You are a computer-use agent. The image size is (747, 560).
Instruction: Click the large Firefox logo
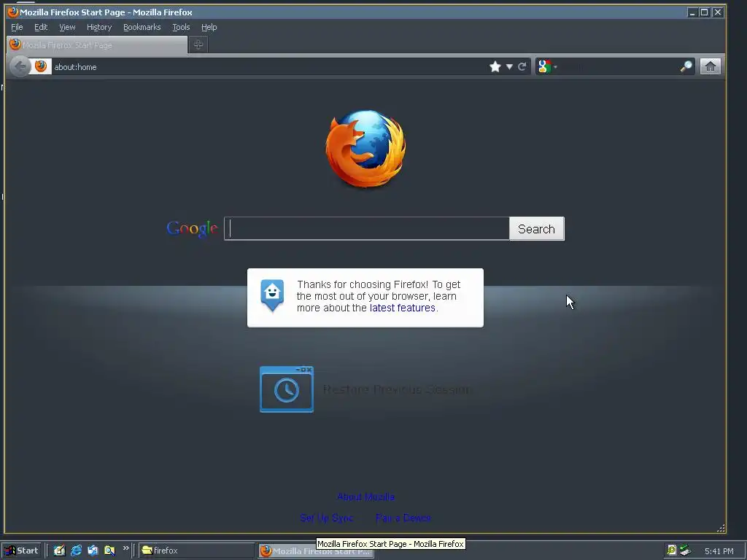click(366, 149)
